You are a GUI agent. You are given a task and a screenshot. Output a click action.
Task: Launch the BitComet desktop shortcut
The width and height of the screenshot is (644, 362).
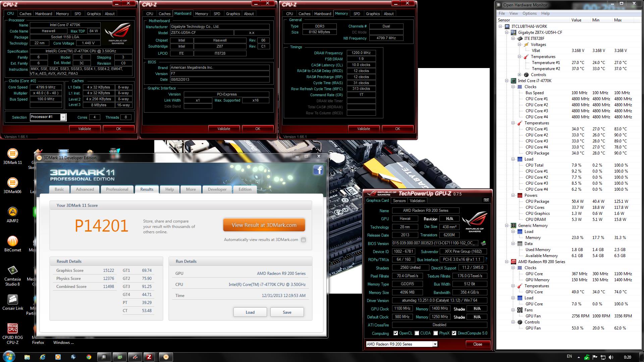tap(12, 241)
